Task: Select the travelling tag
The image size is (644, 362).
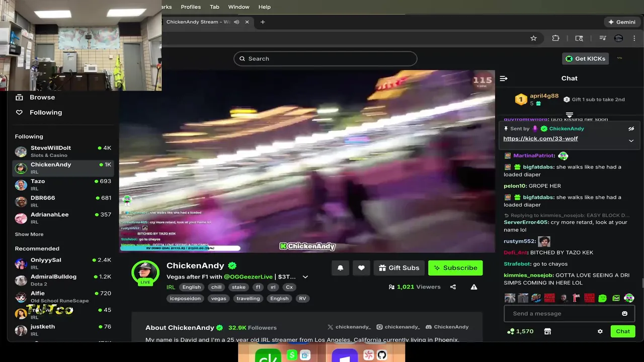Action: [x=248, y=298]
